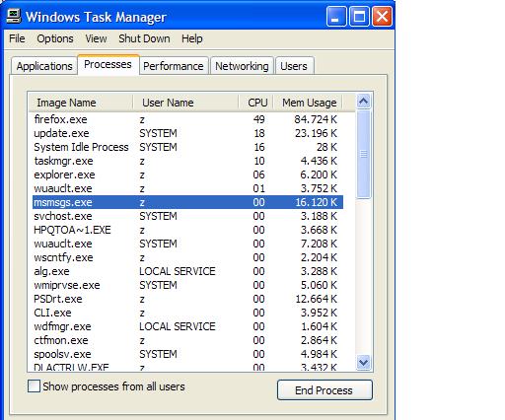
Task: Select the wscntfy.exe process
Action: (187, 257)
